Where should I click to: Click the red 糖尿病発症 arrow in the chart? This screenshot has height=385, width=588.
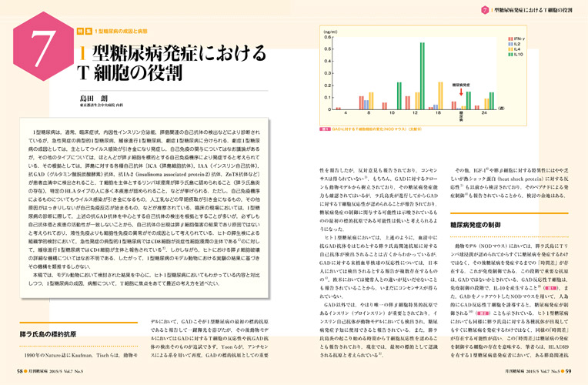click(461, 92)
